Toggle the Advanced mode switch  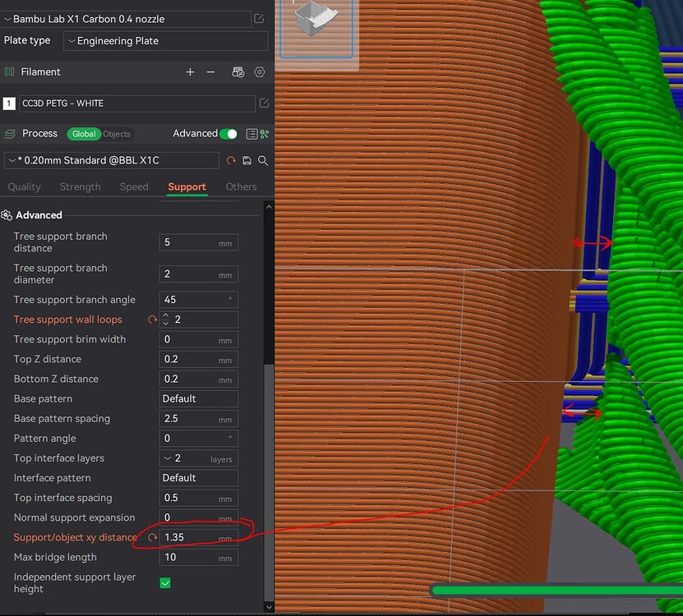coord(228,134)
